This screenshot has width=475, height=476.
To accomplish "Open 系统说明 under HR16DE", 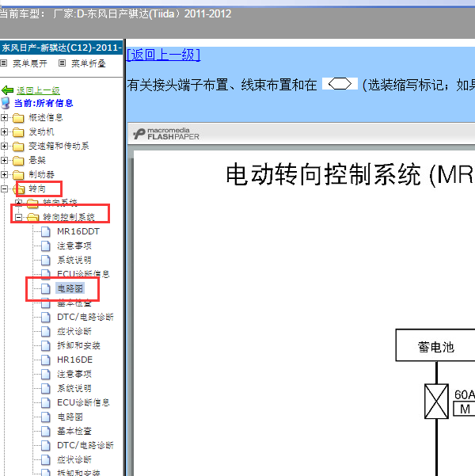I will pyautogui.click(x=74, y=389).
